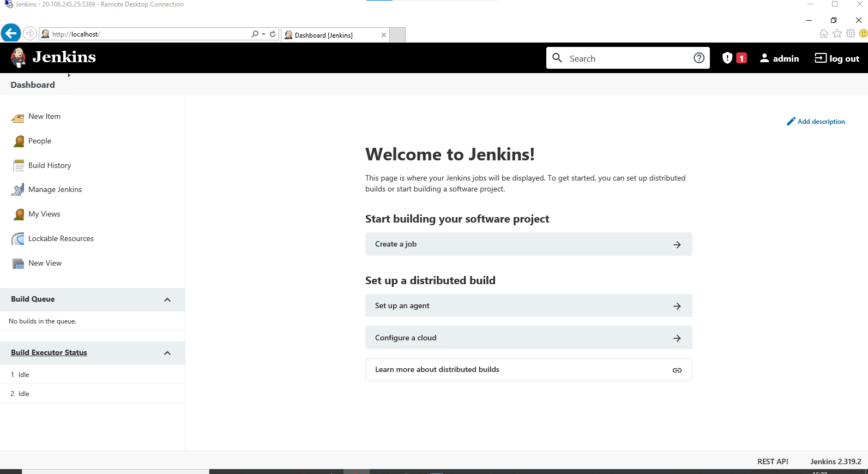868x474 pixels.
Task: Click the Jenkins 2.319.2 version link
Action: (836, 461)
